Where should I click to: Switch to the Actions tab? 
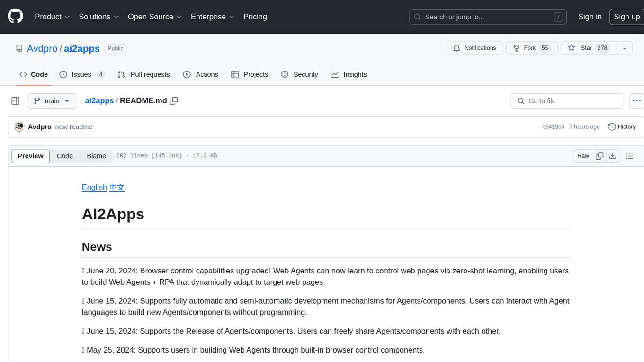point(200,74)
